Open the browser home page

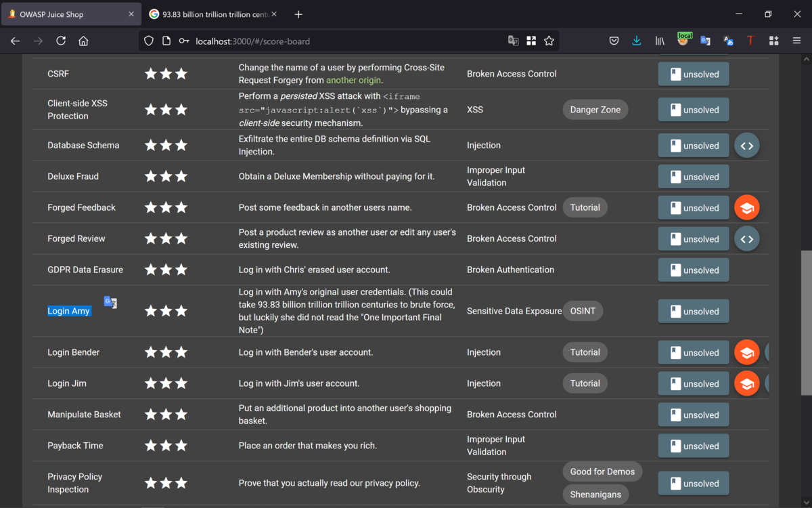83,41
